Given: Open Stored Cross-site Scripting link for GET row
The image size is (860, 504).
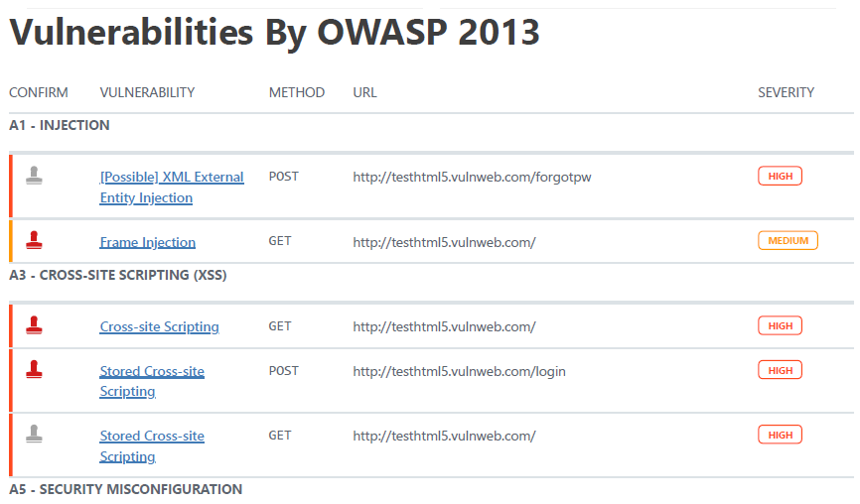Looking at the screenshot, I should 152,445.
